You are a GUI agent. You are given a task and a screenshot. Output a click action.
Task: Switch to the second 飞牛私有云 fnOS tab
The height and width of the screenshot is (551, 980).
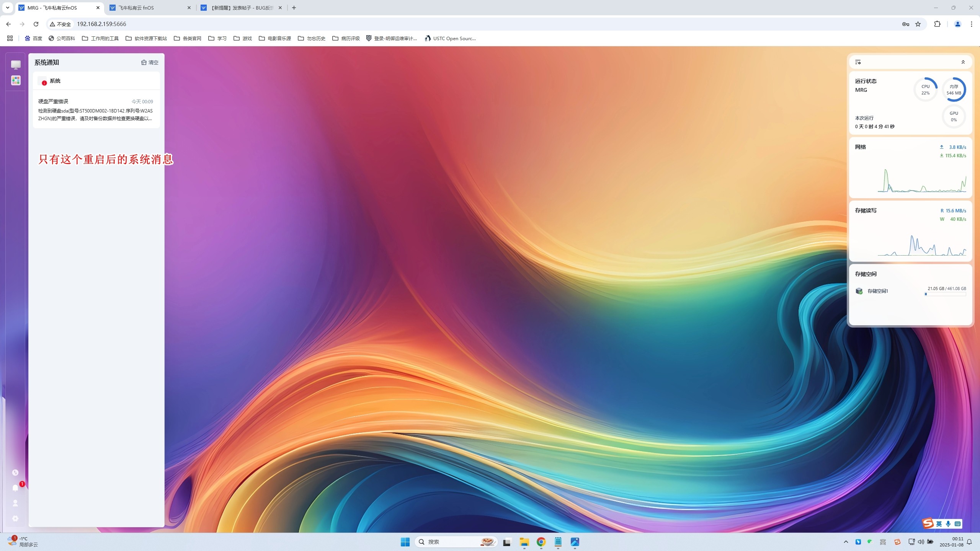tap(150, 8)
